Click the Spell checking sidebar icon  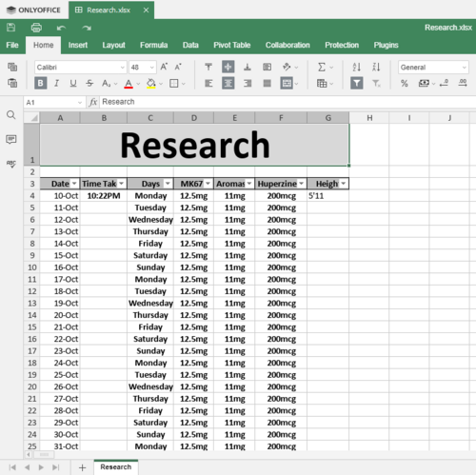point(11,164)
